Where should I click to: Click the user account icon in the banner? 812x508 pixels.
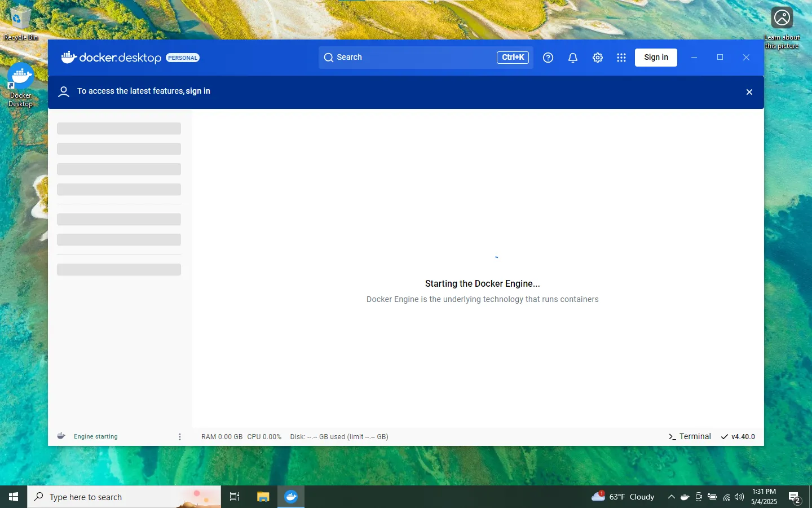(63, 91)
